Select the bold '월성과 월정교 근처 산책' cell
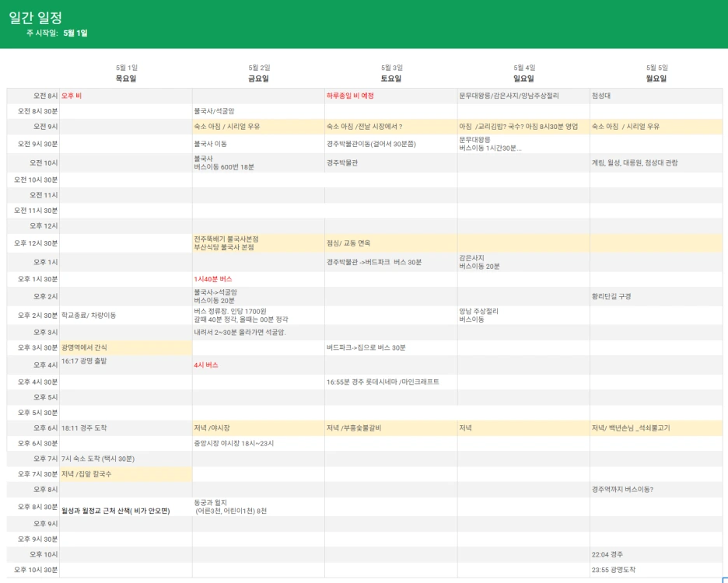The image size is (728, 583). click(126, 507)
